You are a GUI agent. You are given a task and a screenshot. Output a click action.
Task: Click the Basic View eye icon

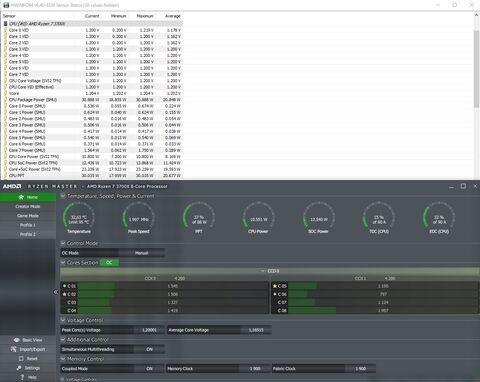[x=17, y=340]
